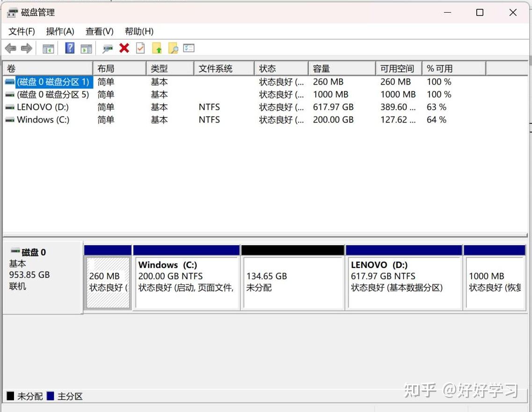Select Windows (C:) partition block in map
532x412 pixels.
click(187, 278)
